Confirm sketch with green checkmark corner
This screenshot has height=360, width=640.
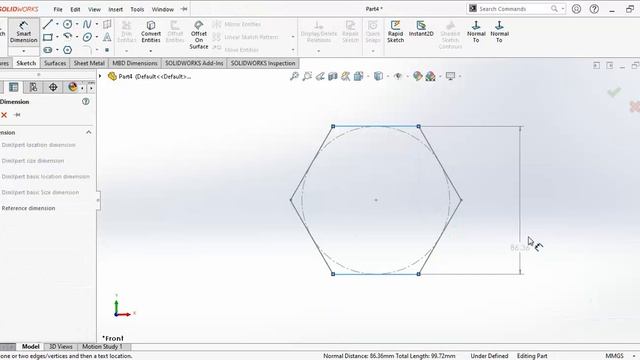(x=614, y=92)
